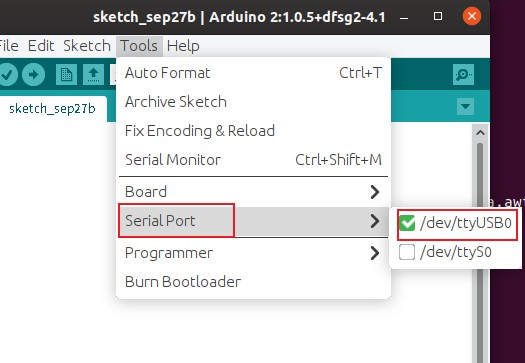Viewport: 525px width, 363px height.
Task: Close the Arduino window with orange X
Action: pyautogui.click(x=472, y=16)
